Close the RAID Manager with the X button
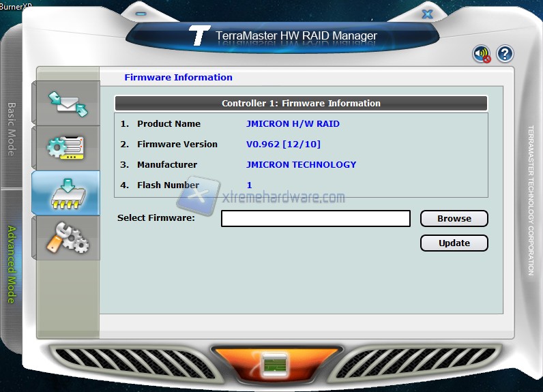Image resolution: width=543 pixels, height=392 pixels. (427, 14)
